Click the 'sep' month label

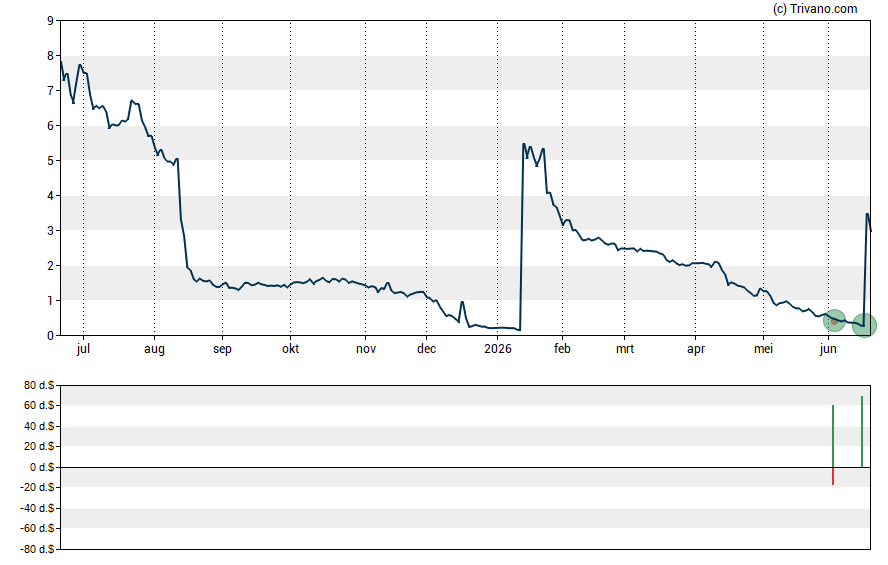tap(222, 349)
